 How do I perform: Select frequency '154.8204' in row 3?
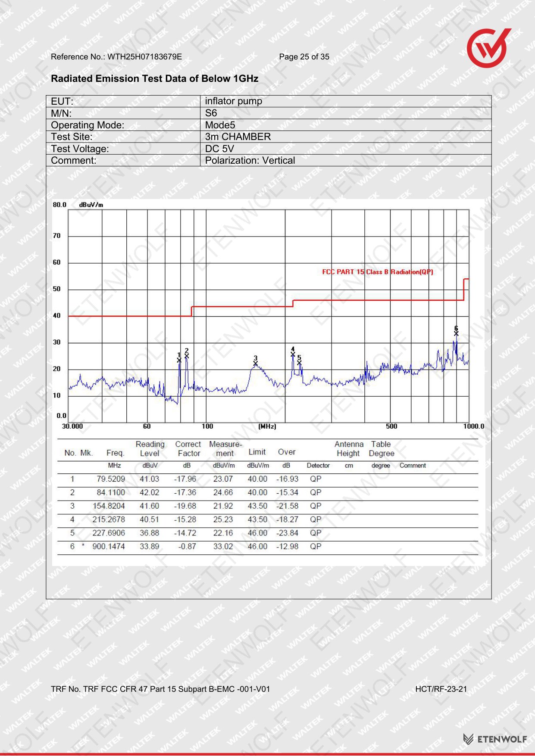109,506
